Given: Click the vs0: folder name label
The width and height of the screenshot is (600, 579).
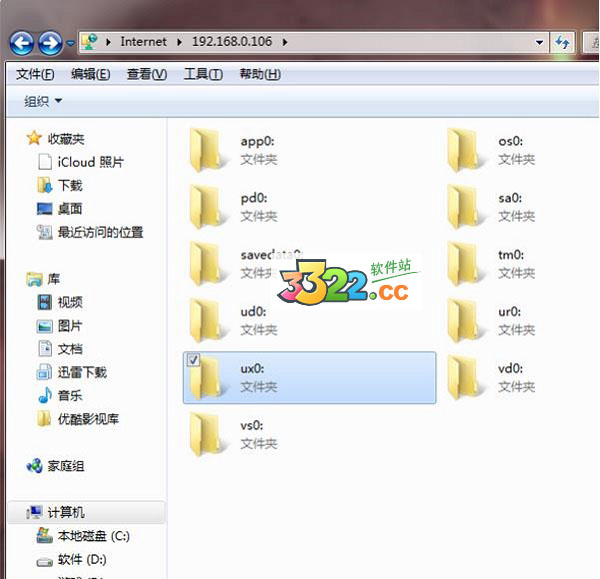Looking at the screenshot, I should click(252, 426).
